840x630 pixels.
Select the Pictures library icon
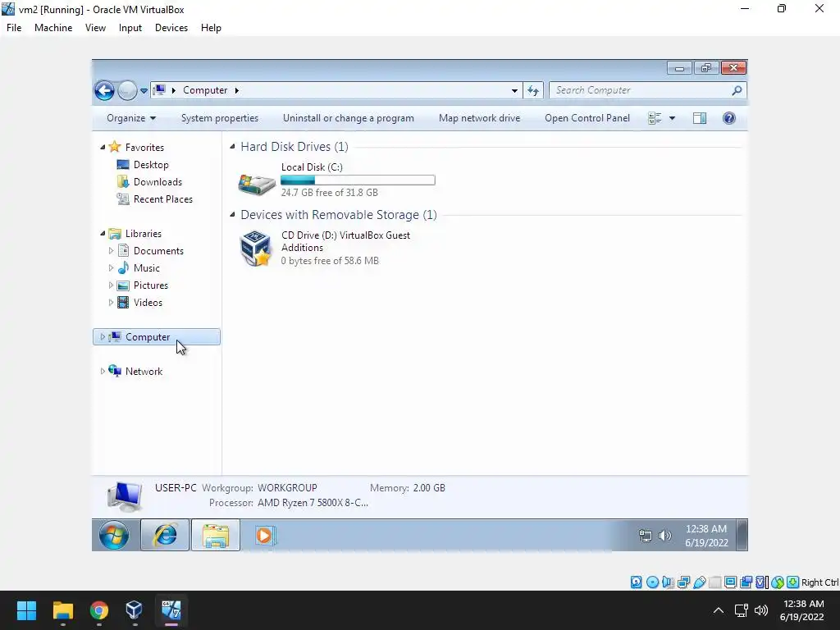tap(123, 285)
